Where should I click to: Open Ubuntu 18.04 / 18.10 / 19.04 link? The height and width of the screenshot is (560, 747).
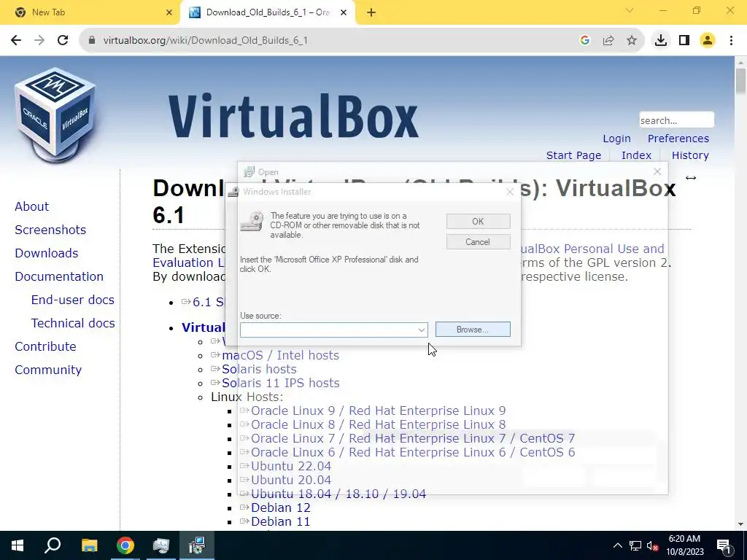pyautogui.click(x=338, y=494)
